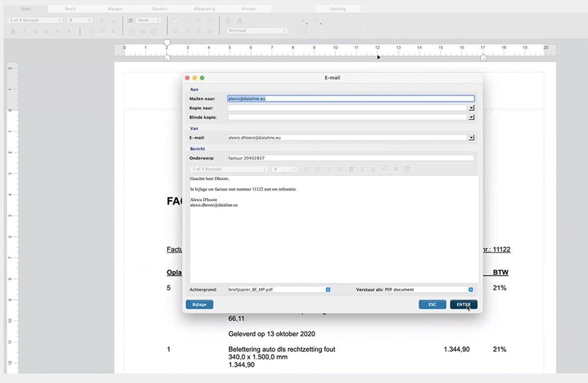
Task: Click the text color 'A' icon in message toolbar
Action: point(395,169)
